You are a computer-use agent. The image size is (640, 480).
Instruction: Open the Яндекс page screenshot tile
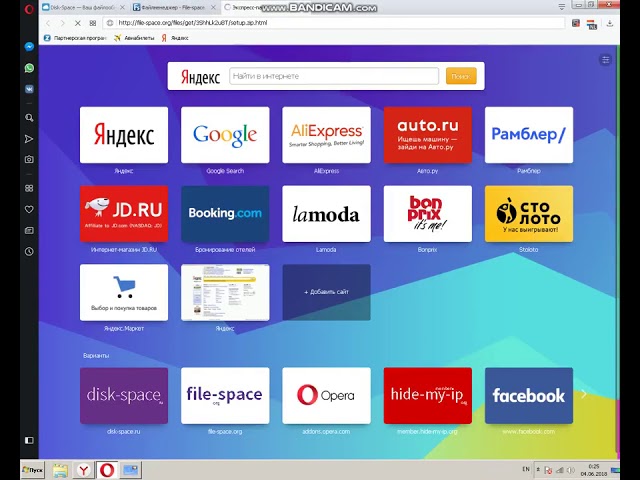(225, 292)
